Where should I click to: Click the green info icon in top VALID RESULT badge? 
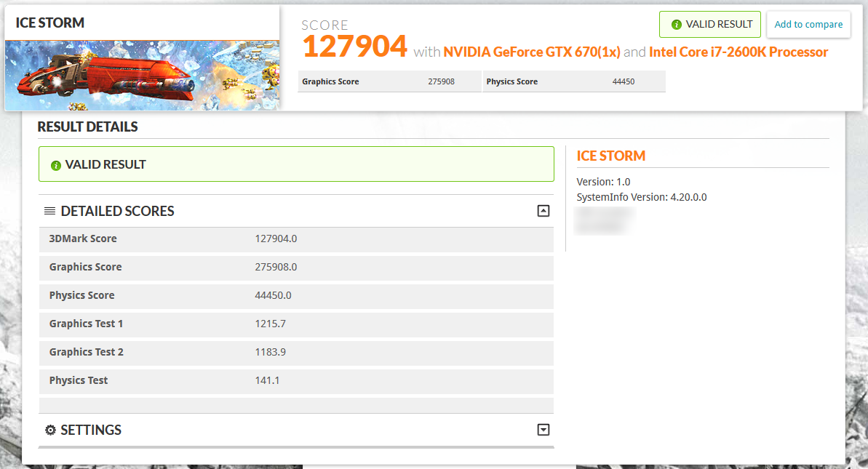[676, 24]
